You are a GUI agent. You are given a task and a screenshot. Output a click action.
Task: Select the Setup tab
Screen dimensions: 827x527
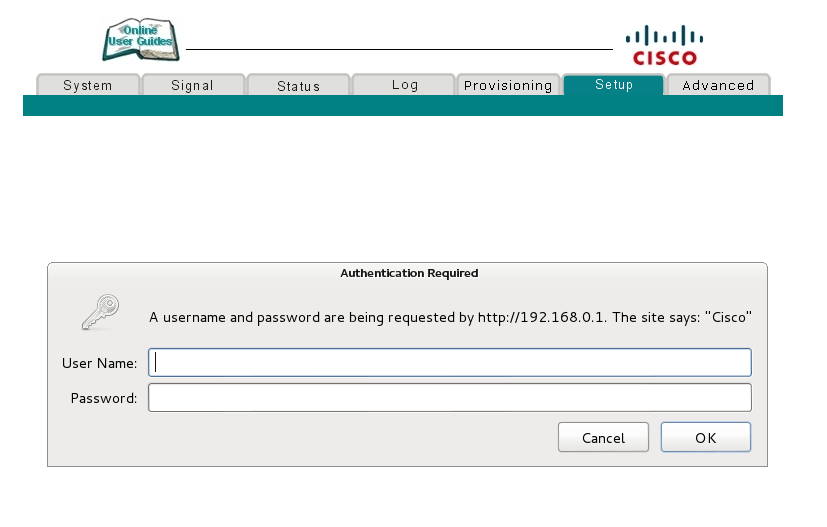614,85
